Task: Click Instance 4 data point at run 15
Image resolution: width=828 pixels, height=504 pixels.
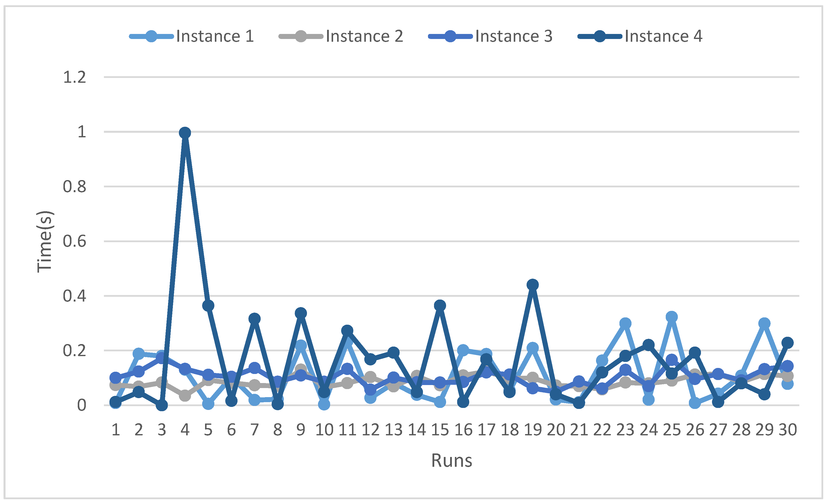Action: [440, 306]
